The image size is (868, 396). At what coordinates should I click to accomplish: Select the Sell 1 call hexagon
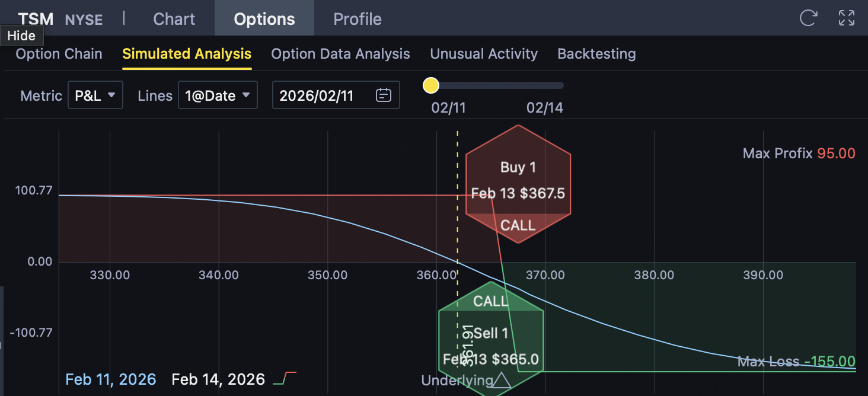click(x=491, y=338)
